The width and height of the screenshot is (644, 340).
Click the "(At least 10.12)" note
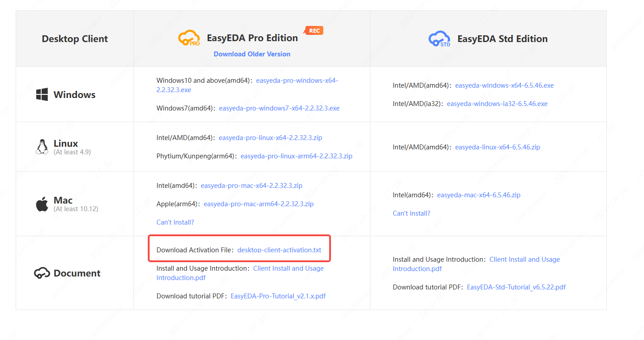click(x=76, y=209)
